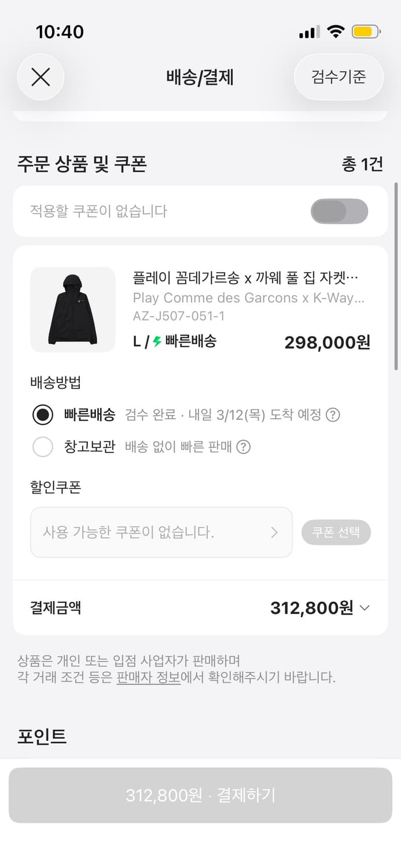Tap the 10:40 clock in status bar
This screenshot has width=401, height=868.
(x=61, y=32)
